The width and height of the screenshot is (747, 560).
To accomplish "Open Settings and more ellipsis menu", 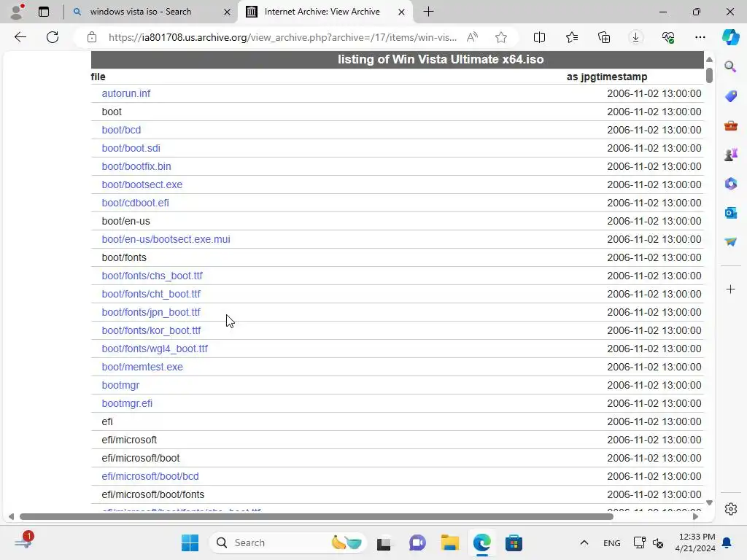I will pos(700,37).
